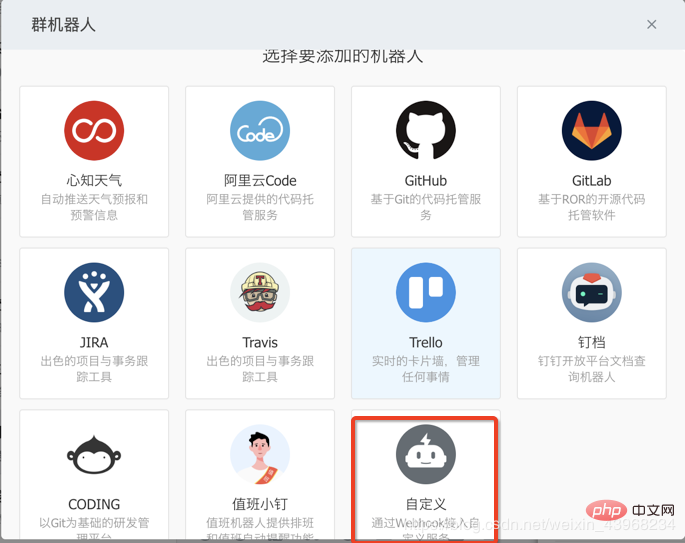Select the 阿里云Code cloud icon

[260, 131]
